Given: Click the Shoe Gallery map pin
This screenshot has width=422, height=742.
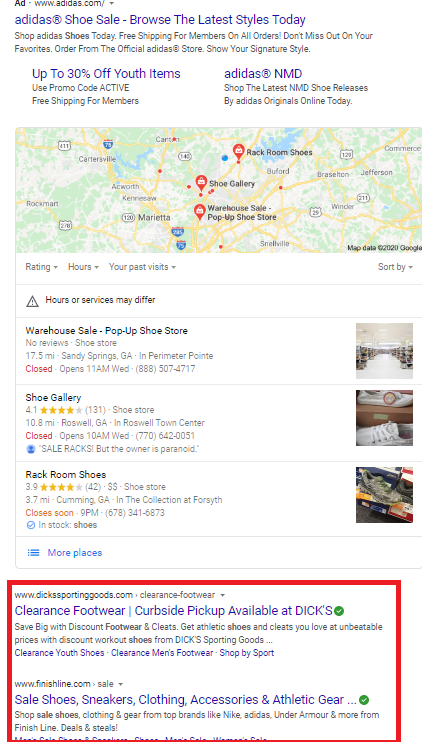Looking at the screenshot, I should 202,183.
